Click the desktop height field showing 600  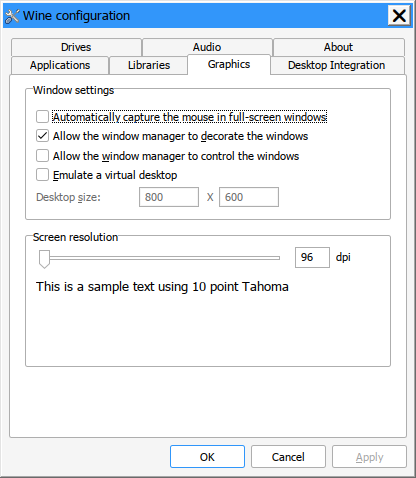249,197
